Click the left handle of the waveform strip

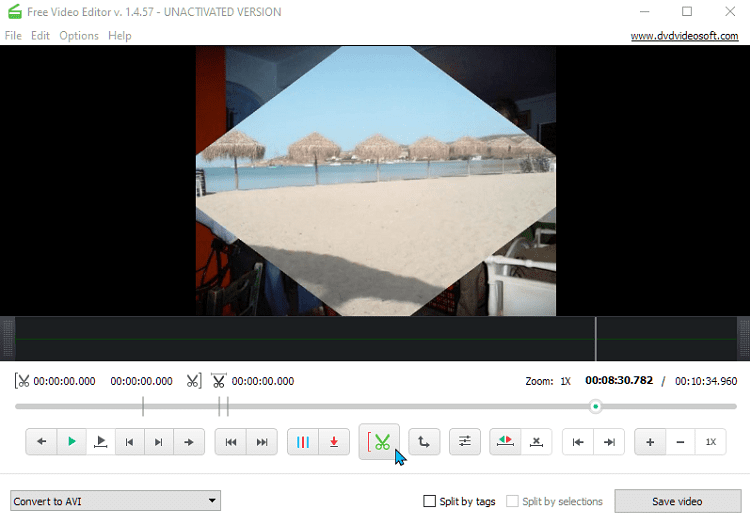[8, 339]
